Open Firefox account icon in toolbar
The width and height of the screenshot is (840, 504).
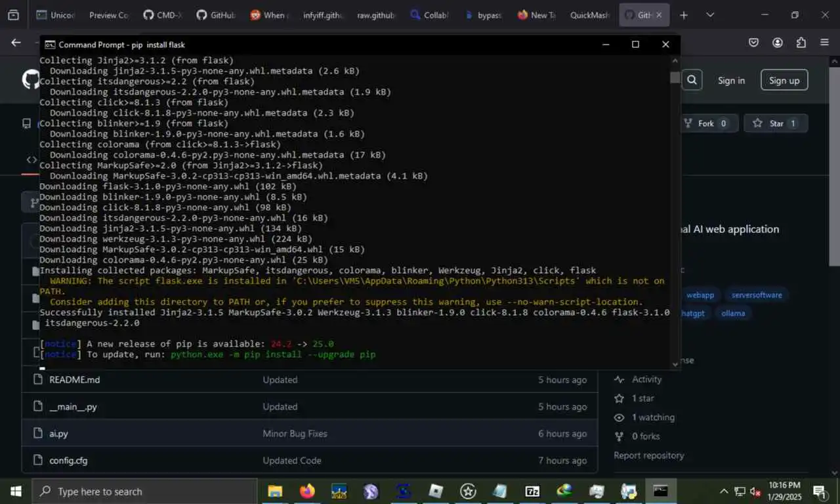pos(778,43)
